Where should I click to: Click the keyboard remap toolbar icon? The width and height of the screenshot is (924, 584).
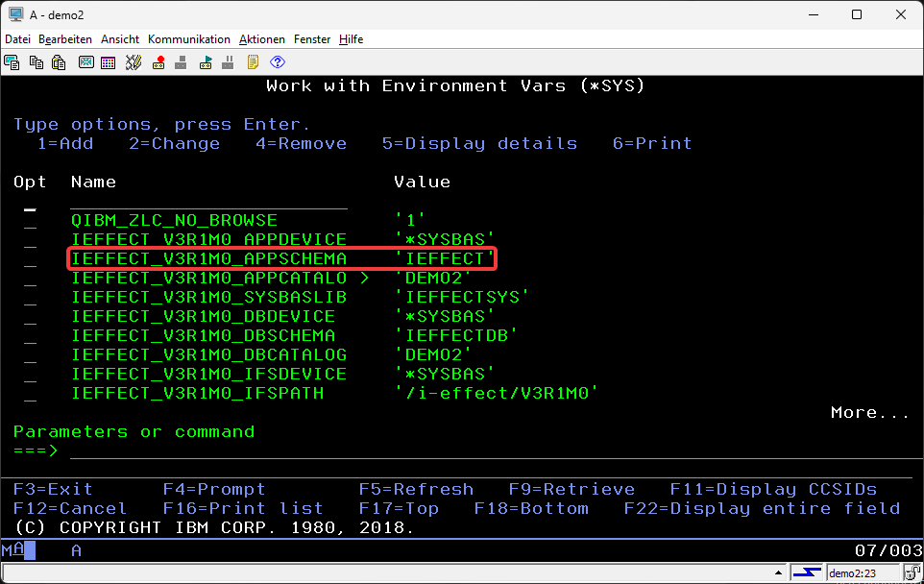pyautogui.click(x=133, y=62)
